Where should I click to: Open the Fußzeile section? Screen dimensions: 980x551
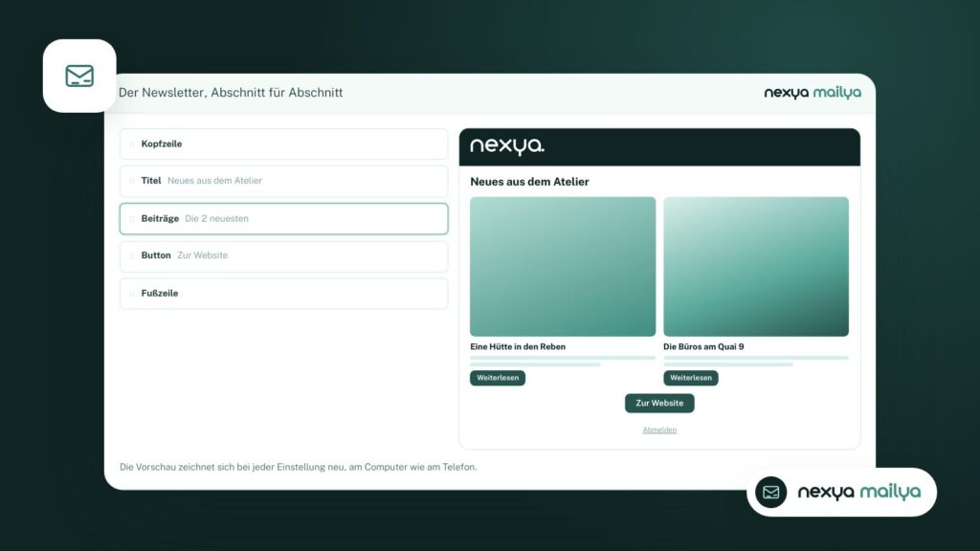283,294
